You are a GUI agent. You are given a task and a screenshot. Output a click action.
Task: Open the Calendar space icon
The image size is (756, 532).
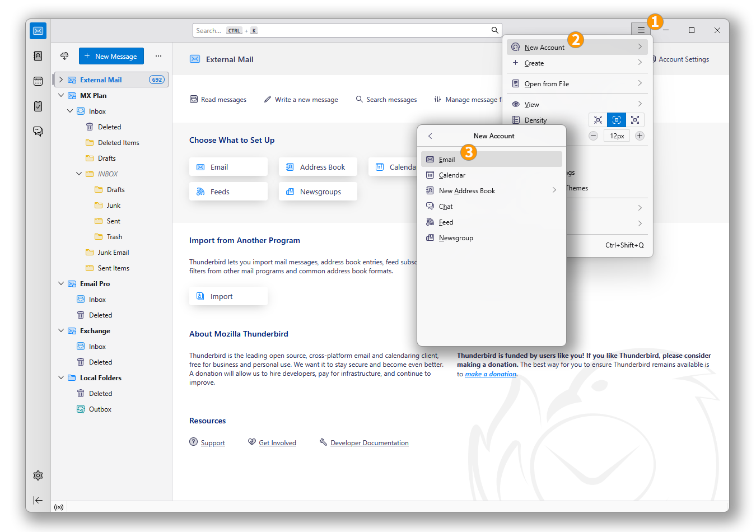point(38,81)
